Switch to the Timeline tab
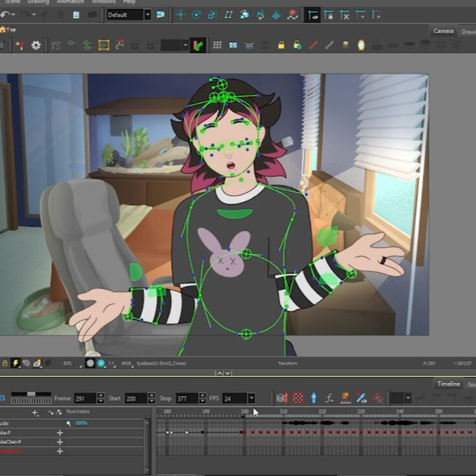476x476 pixels. [448, 384]
